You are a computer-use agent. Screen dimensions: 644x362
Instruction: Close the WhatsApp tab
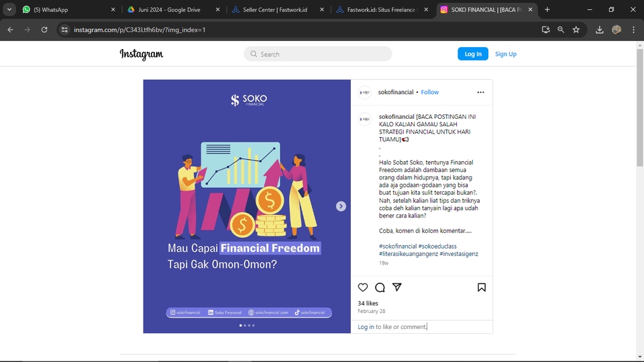[113, 9]
